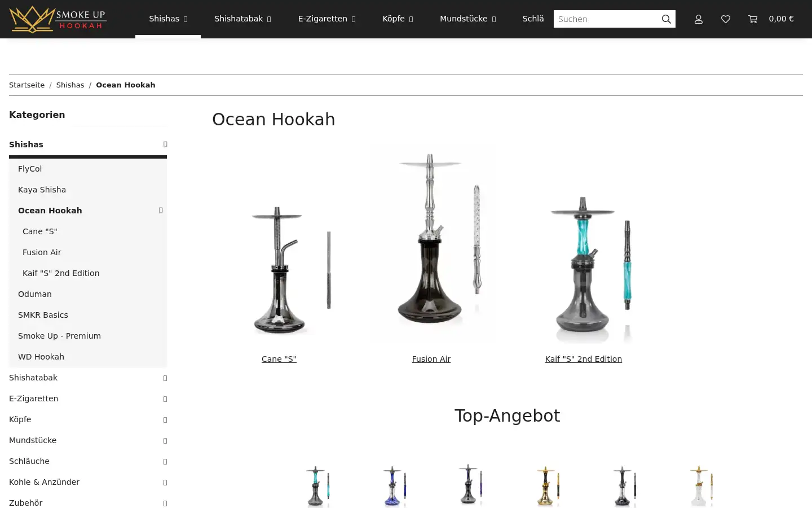
Task: Click the Ocean Hookah breadcrumb
Action: click(126, 85)
